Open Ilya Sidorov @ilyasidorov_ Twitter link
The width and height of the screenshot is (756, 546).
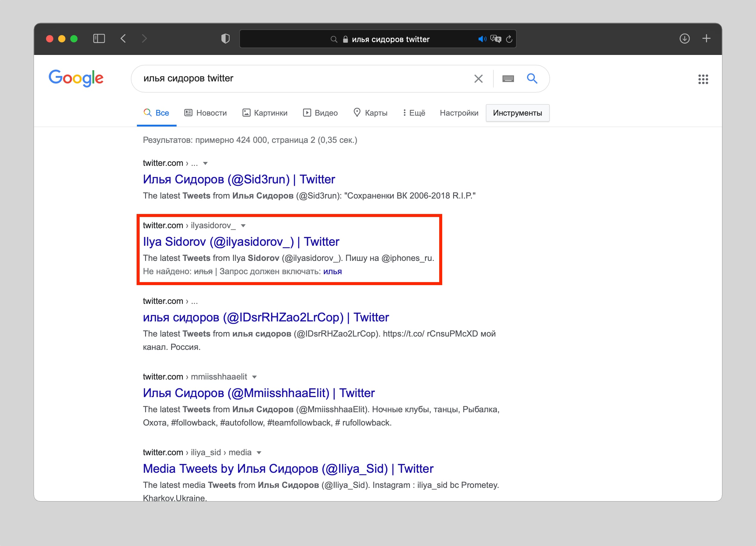tap(241, 241)
